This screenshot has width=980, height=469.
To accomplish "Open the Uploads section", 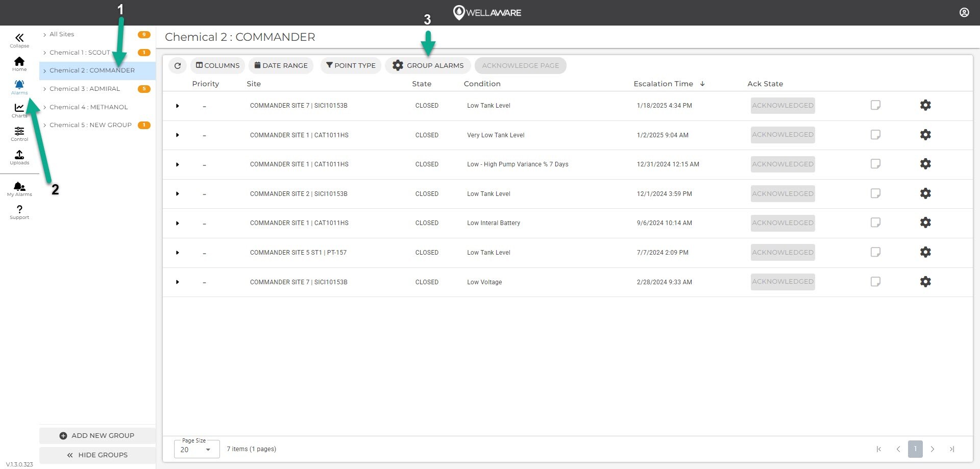I will coord(19,157).
